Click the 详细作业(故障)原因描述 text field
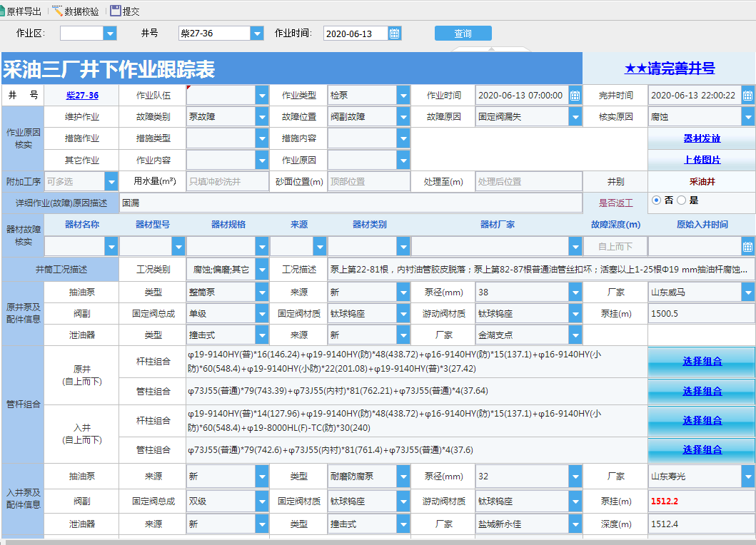Image resolution: width=756 pixels, height=545 pixels. [x=350, y=203]
